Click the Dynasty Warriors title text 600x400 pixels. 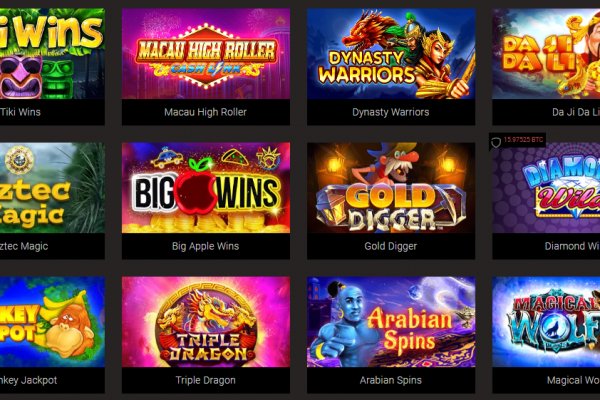pyautogui.click(x=391, y=112)
